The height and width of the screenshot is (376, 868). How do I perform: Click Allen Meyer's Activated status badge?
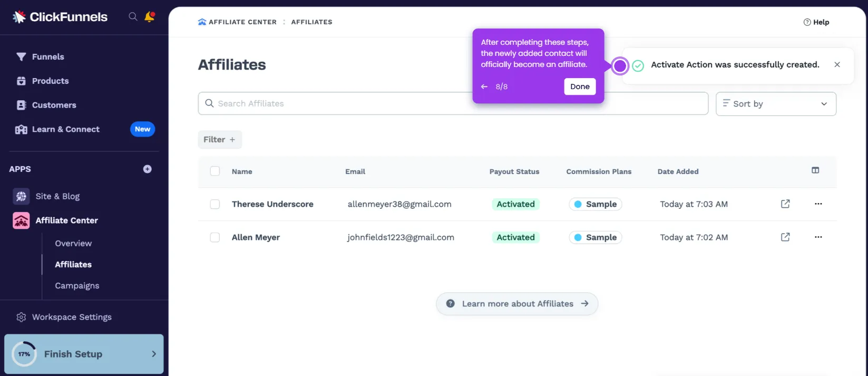point(515,237)
